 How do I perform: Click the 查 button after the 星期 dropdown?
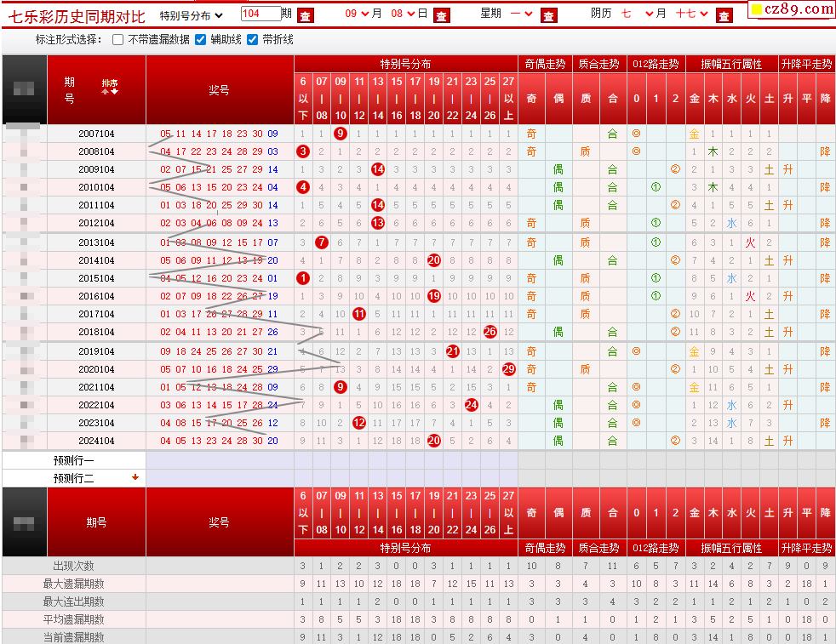pos(548,16)
